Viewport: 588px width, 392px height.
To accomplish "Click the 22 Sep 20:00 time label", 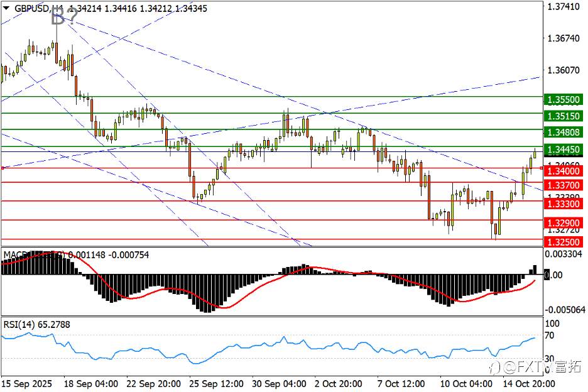I will pyautogui.click(x=153, y=384).
